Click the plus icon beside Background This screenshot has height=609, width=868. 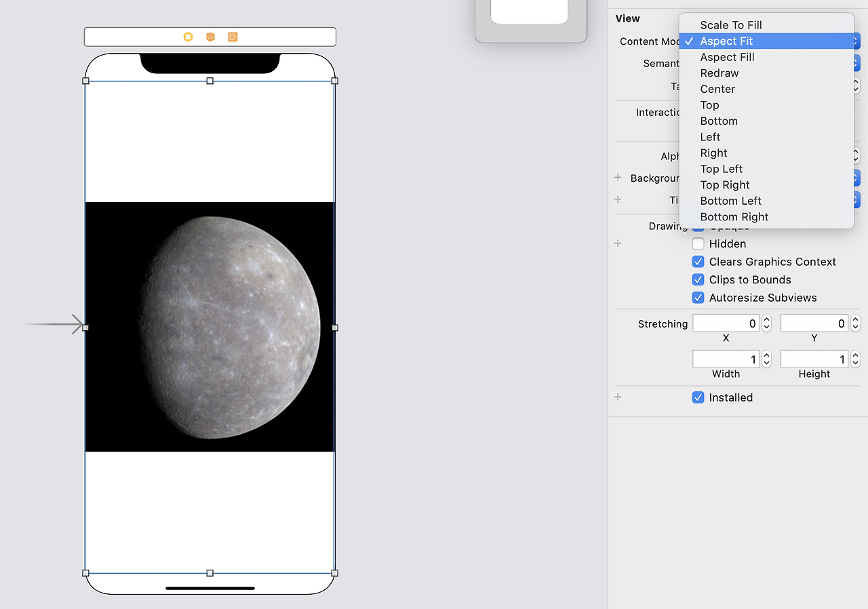click(x=618, y=178)
